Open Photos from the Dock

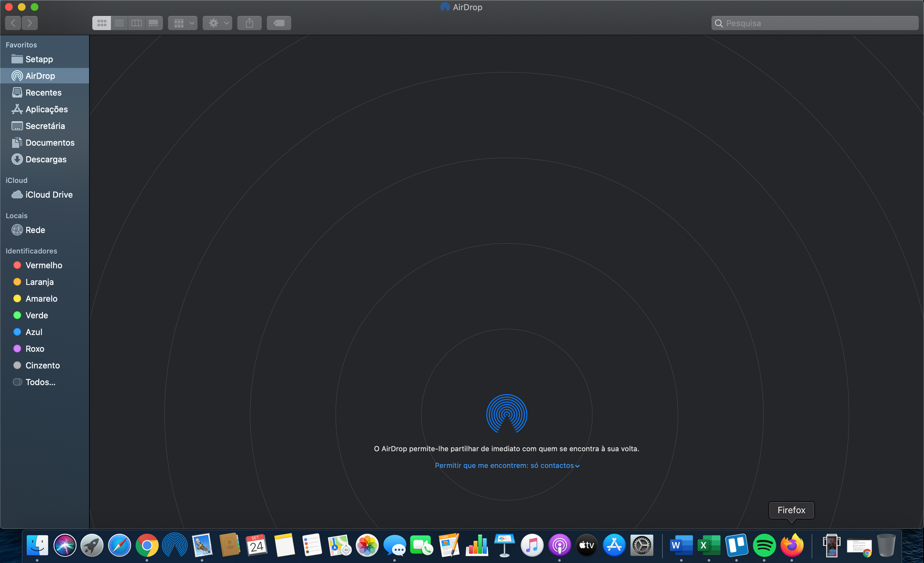367,545
